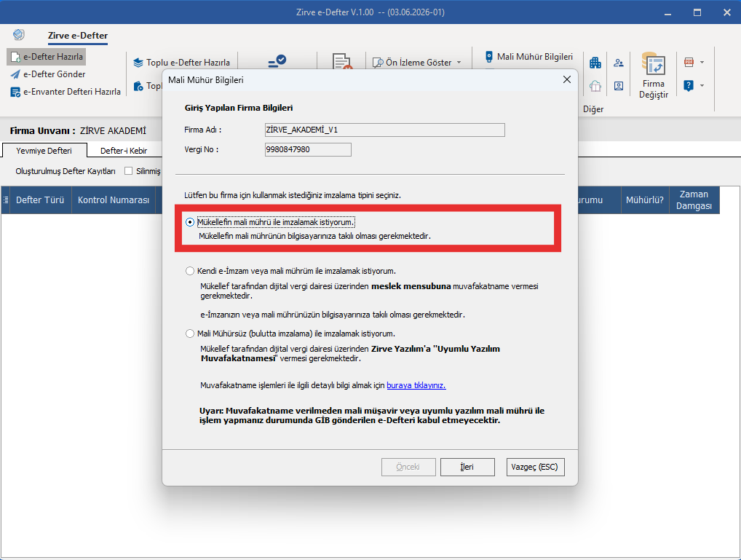The image size is (741, 560).
Task: Click Ön İzleme Göster magnifier icon
Action: [x=378, y=63]
